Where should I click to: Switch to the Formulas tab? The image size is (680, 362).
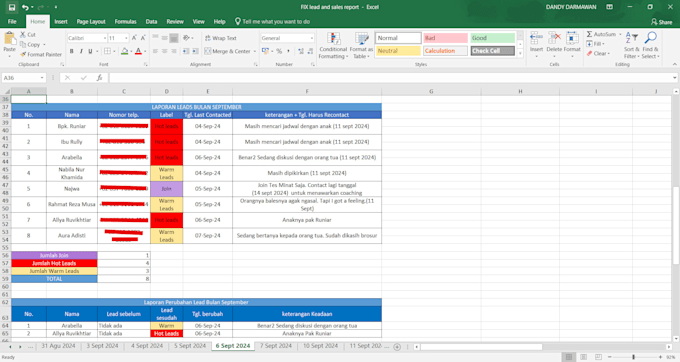(125, 22)
